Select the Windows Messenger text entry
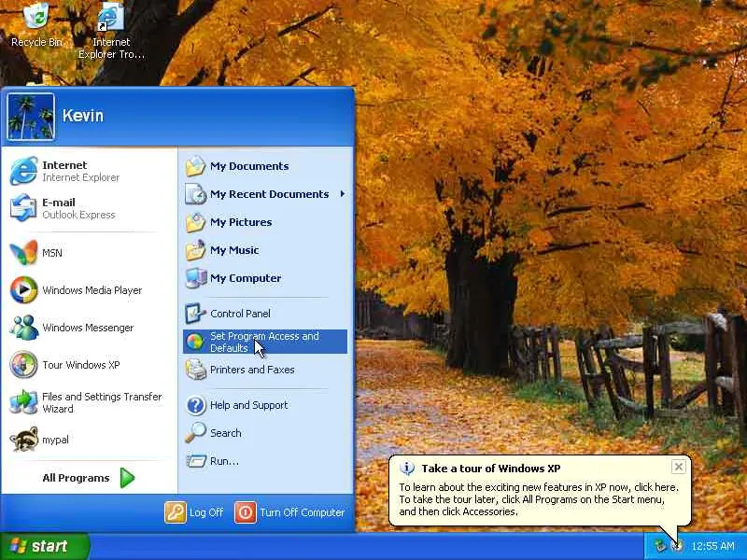The width and height of the screenshot is (747, 560). tap(88, 328)
